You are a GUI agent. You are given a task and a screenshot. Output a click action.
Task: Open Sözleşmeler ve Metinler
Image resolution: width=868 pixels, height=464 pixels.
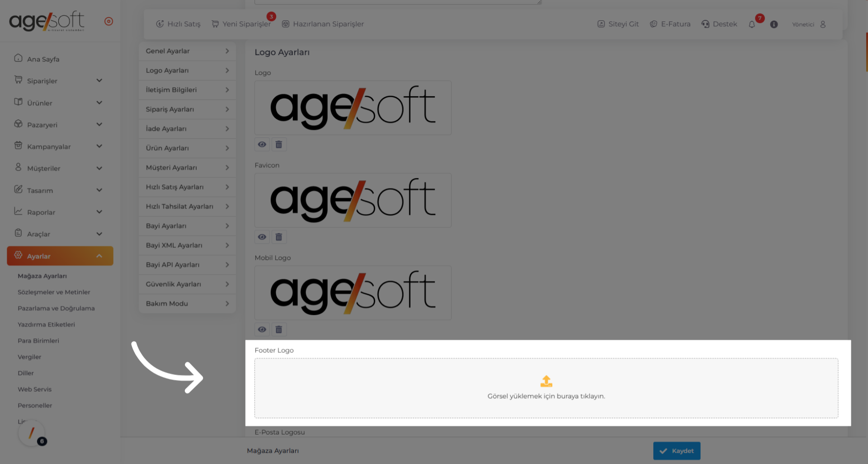pyautogui.click(x=54, y=292)
